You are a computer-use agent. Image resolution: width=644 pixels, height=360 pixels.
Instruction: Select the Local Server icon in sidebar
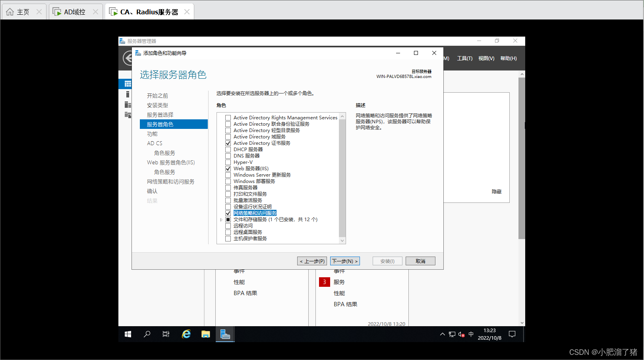click(128, 94)
